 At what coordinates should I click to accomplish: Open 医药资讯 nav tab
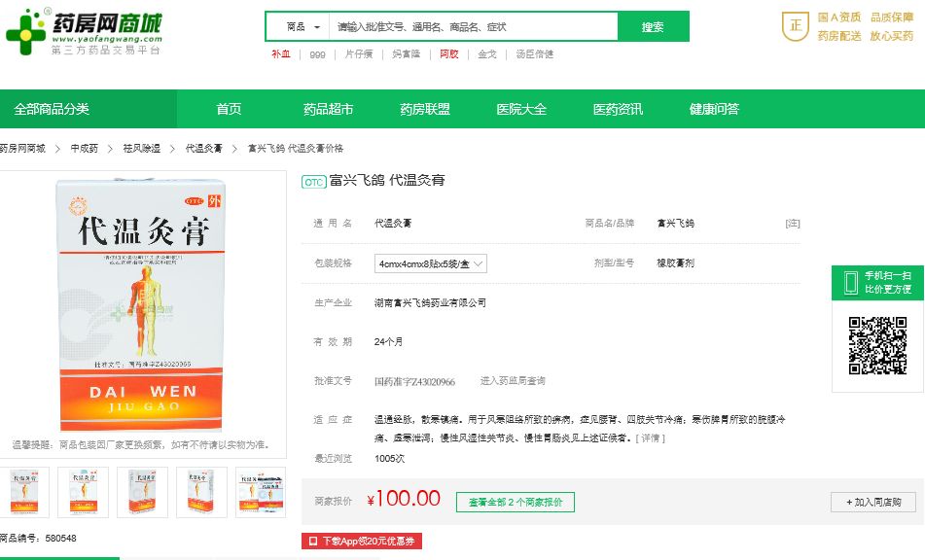618,109
